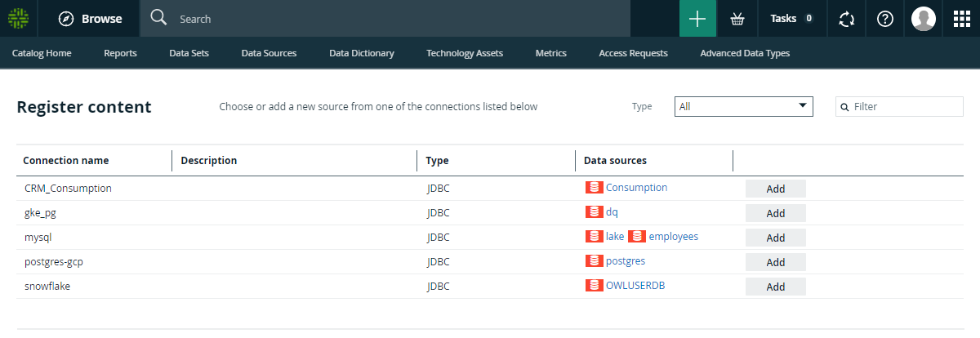Open the data basket icon
The image size is (980, 338).
tap(737, 19)
